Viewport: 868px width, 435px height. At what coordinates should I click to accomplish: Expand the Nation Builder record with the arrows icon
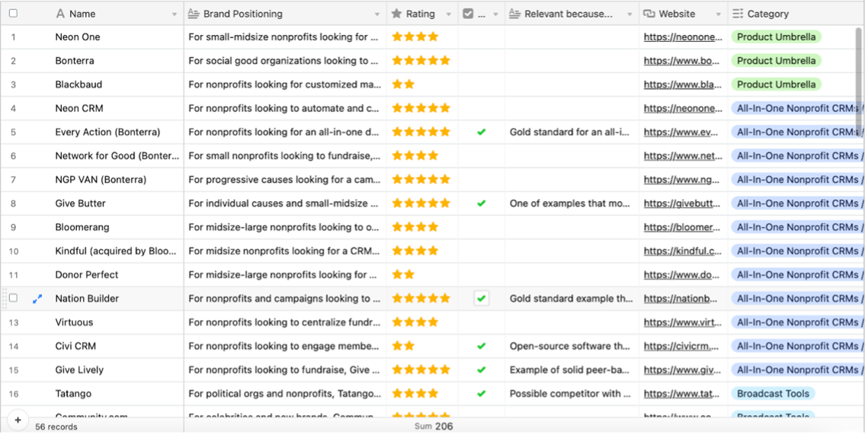point(37,299)
